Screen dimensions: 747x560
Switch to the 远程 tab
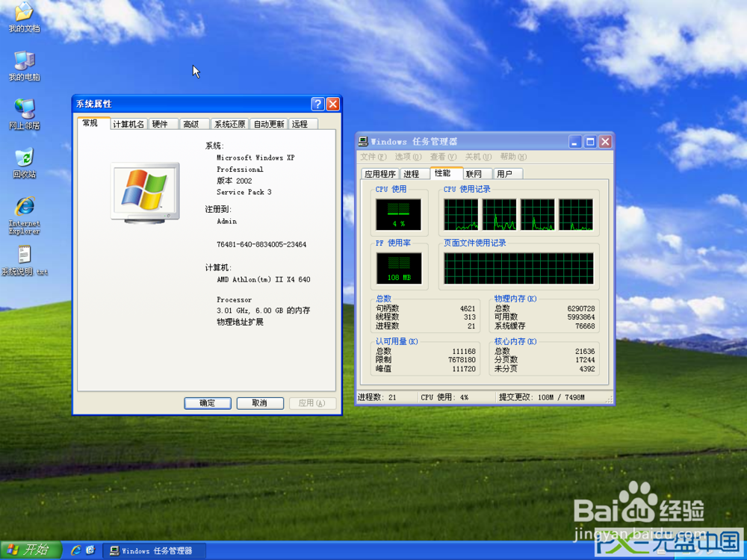click(303, 124)
